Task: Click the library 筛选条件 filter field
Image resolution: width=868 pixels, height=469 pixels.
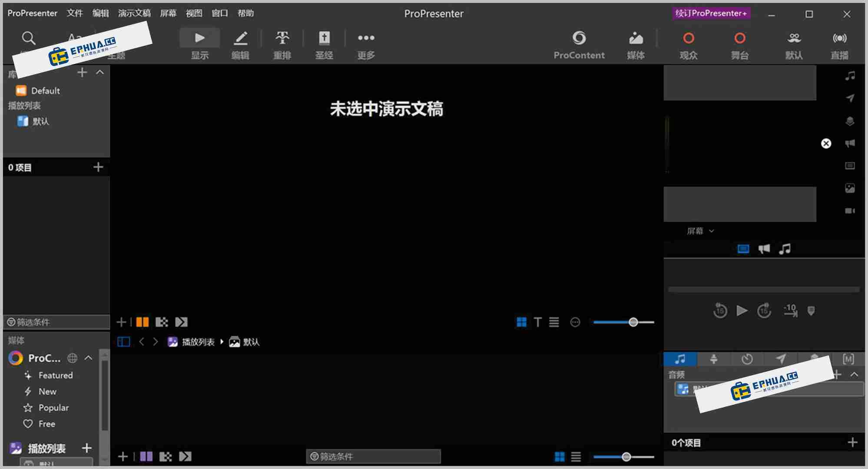Action: click(x=56, y=322)
